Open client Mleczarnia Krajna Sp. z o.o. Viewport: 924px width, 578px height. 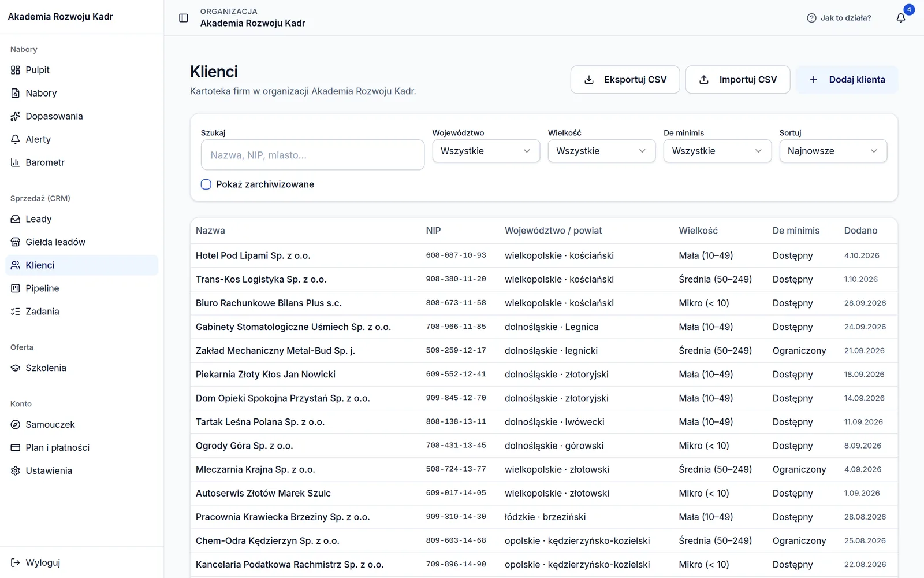click(255, 469)
